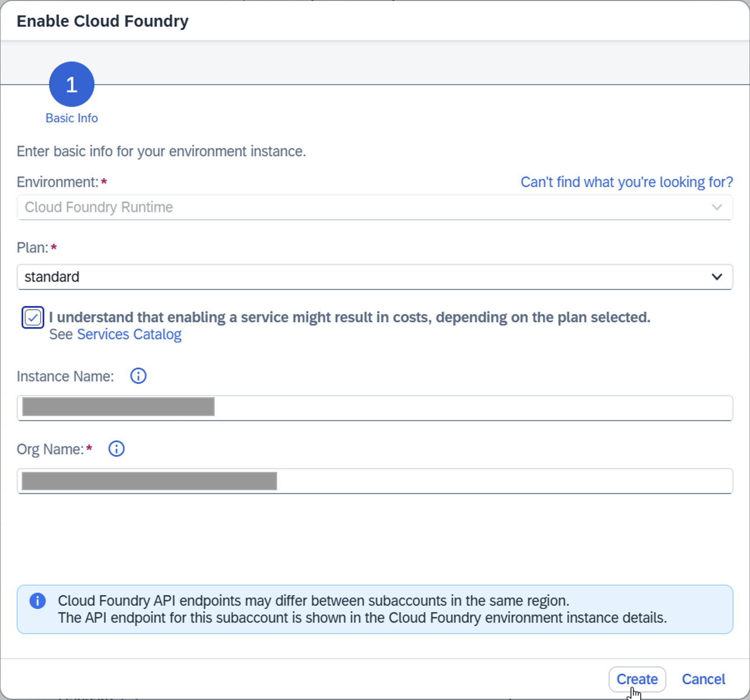Click "Enter basic info for your environment instance."
The height and width of the screenshot is (700, 750).
pyautogui.click(x=161, y=152)
